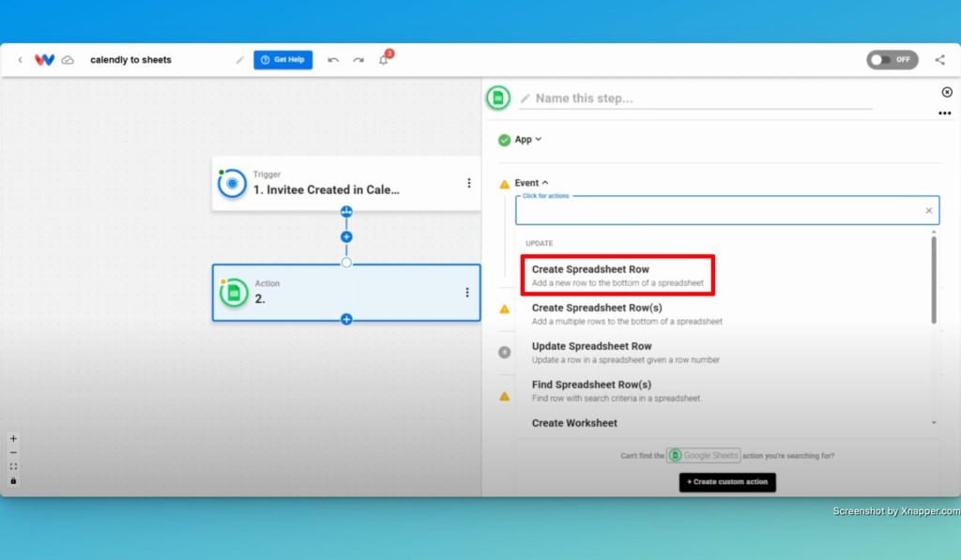Click the App green check icon
This screenshot has height=560, width=961.
(504, 141)
